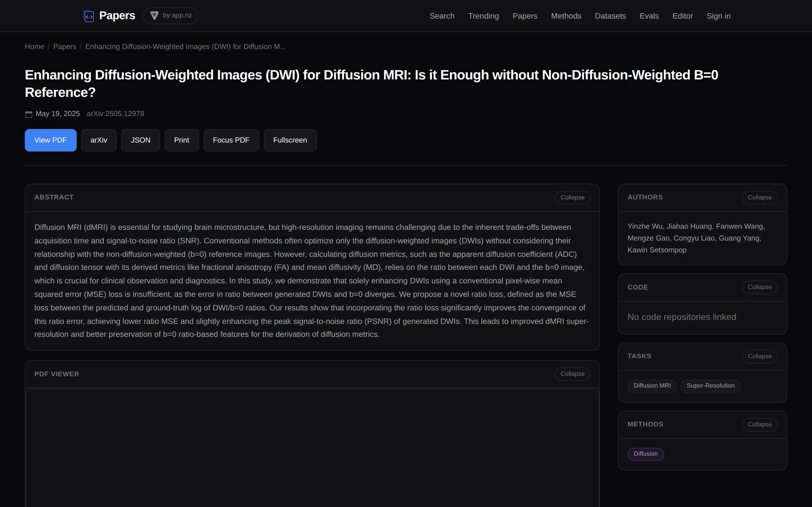Go to Evals in the navigation bar
This screenshot has width=812, height=507.
coord(649,16)
